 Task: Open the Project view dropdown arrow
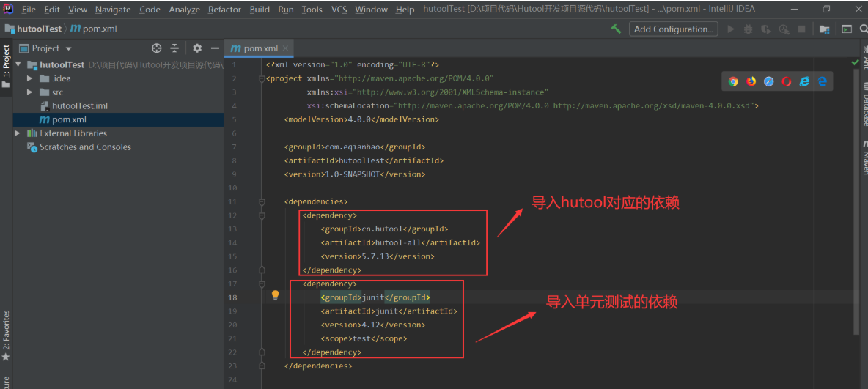click(69, 48)
